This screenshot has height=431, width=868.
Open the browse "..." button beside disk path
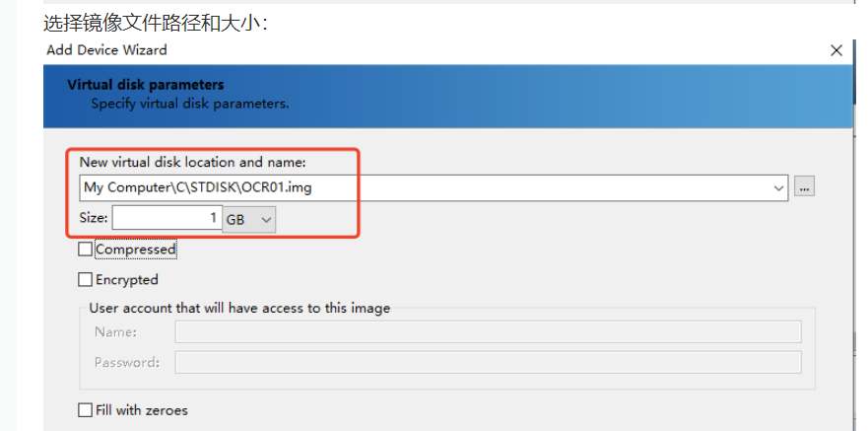(804, 187)
